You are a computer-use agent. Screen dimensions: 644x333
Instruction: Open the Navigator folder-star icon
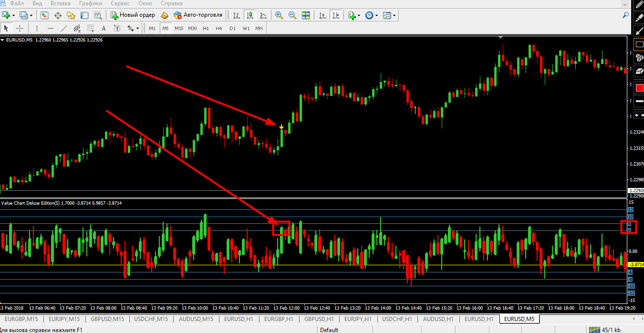72,15
